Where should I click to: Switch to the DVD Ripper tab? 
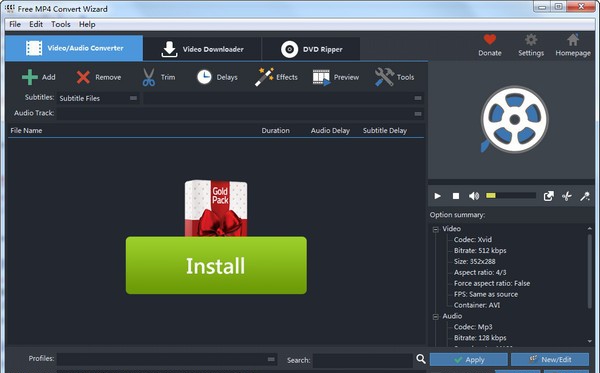[x=311, y=49]
